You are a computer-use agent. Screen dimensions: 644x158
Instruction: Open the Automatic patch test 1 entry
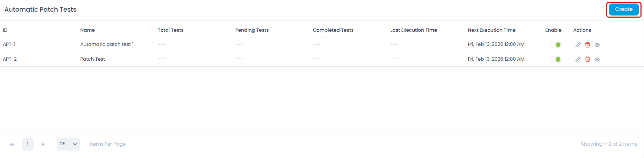coord(107,44)
